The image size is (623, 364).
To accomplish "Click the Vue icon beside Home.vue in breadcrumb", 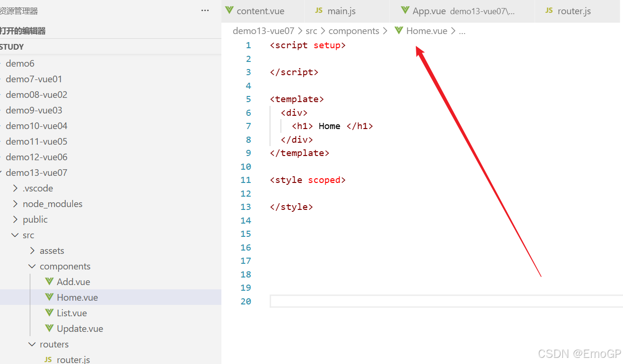I will click(398, 30).
